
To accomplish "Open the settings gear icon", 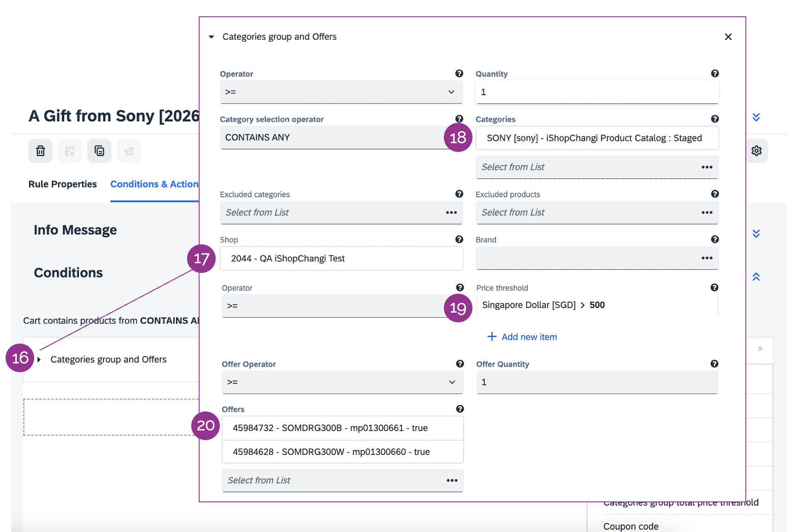I will pyautogui.click(x=757, y=151).
